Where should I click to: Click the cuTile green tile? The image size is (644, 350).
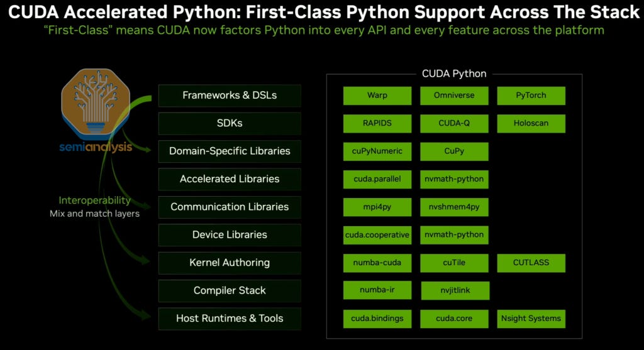454,263
